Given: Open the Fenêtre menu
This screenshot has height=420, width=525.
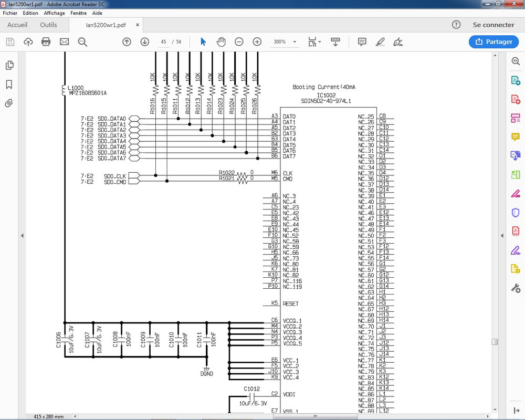Looking at the screenshot, I should pos(78,13).
